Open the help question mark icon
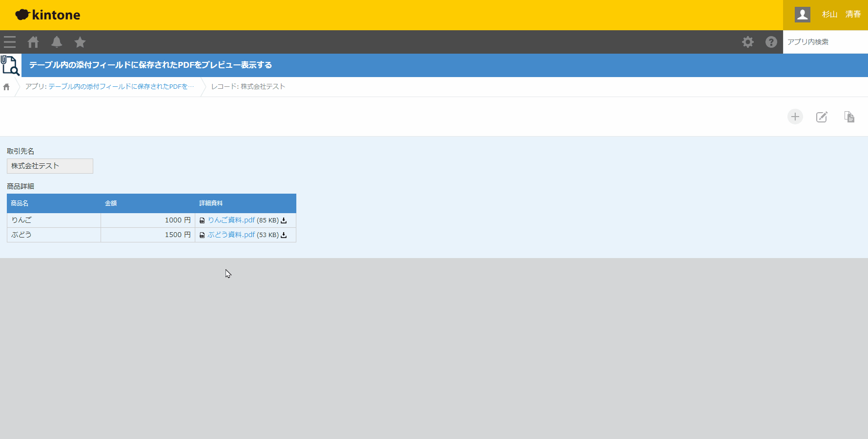This screenshot has width=868, height=439. point(771,42)
